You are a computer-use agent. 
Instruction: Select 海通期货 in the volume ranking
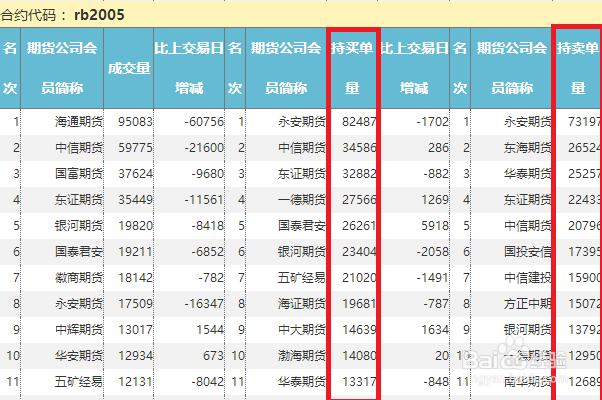(x=79, y=122)
